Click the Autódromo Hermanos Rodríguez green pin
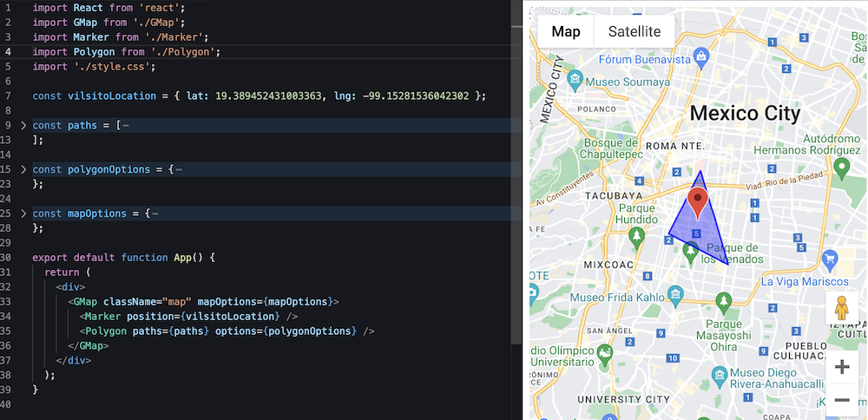Screen dimensions: 868x420 click(x=841, y=167)
